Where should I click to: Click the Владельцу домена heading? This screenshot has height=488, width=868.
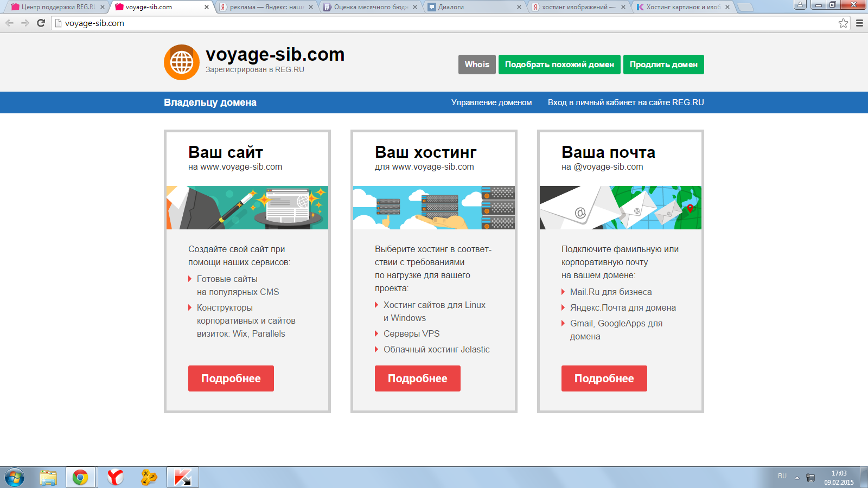[210, 102]
